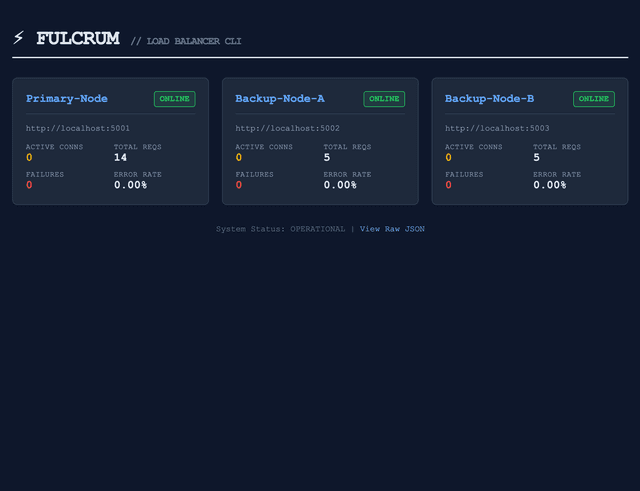
Task: Click Backup-Node-B active conns value 0
Action: 449,158
